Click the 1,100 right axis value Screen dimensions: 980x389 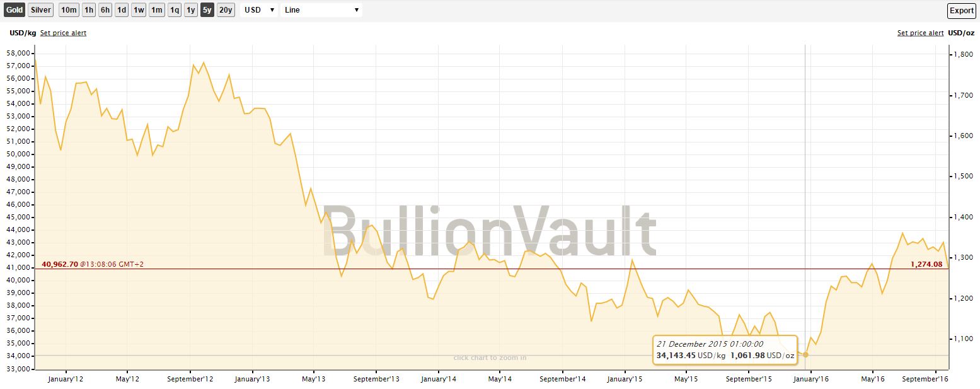(965, 339)
